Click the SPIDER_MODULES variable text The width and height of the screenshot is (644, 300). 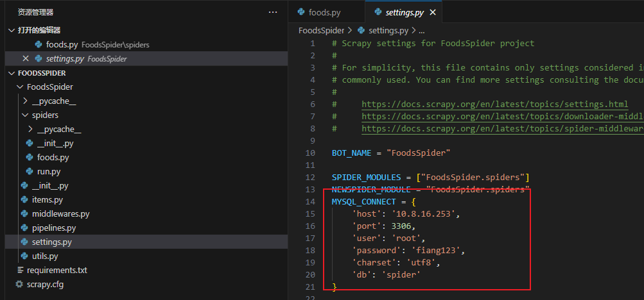367,178
